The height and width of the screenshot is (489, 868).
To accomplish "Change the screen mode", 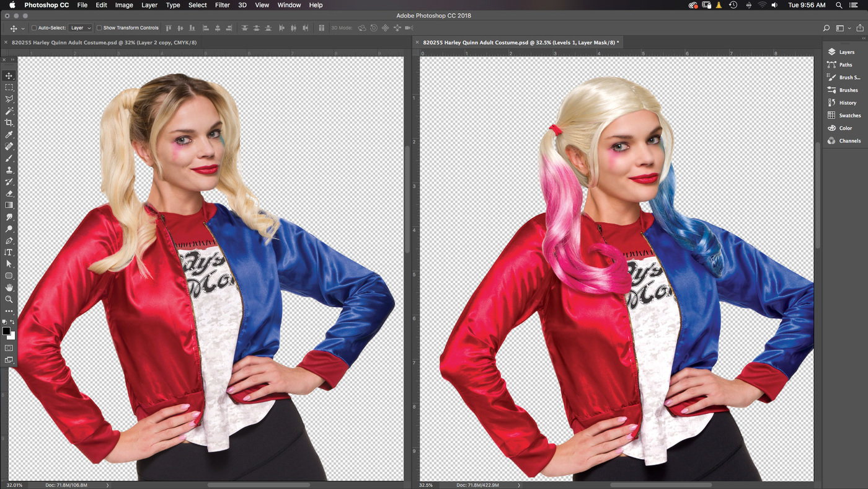I will (x=9, y=360).
